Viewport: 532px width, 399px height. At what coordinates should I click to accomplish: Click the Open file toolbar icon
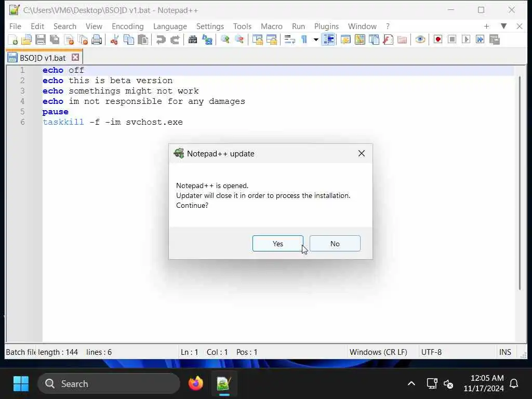click(x=26, y=39)
